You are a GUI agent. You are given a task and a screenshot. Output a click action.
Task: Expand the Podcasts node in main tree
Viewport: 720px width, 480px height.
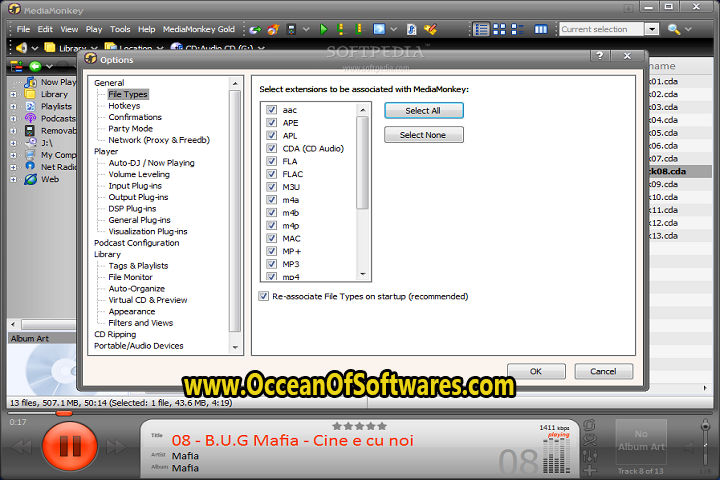click(13, 119)
